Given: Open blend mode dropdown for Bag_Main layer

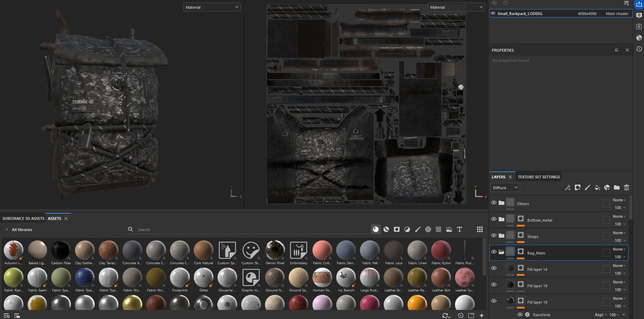Looking at the screenshot, I should click(619, 249).
